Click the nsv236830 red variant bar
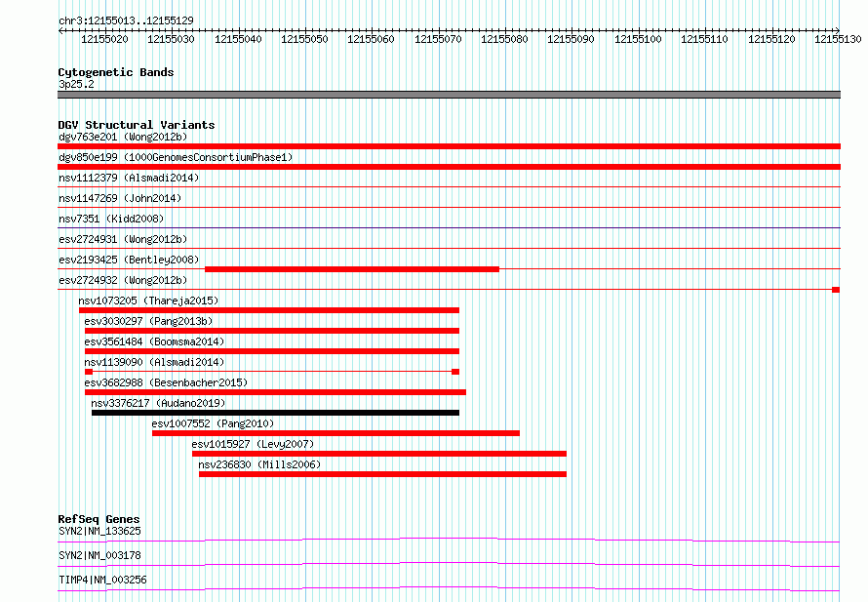The image size is (868, 602). 382,474
